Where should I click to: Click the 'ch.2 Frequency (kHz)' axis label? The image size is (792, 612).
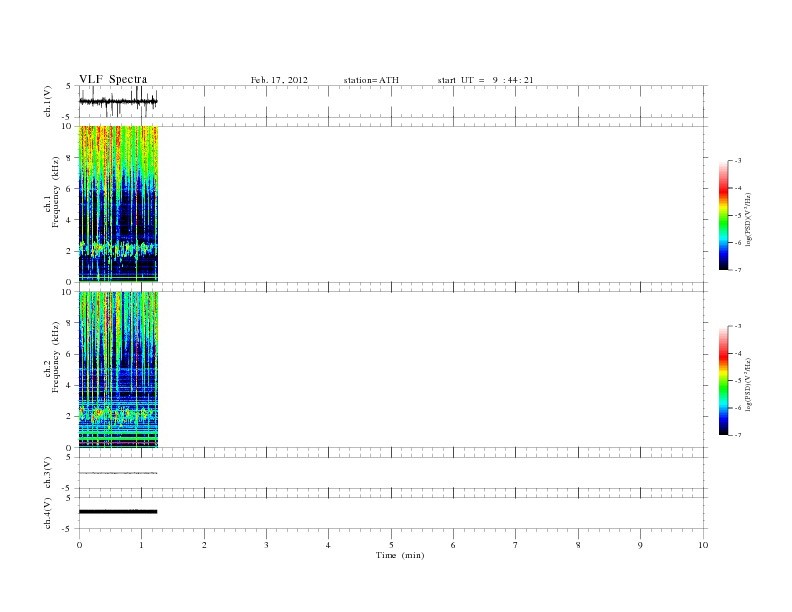pyautogui.click(x=51, y=358)
